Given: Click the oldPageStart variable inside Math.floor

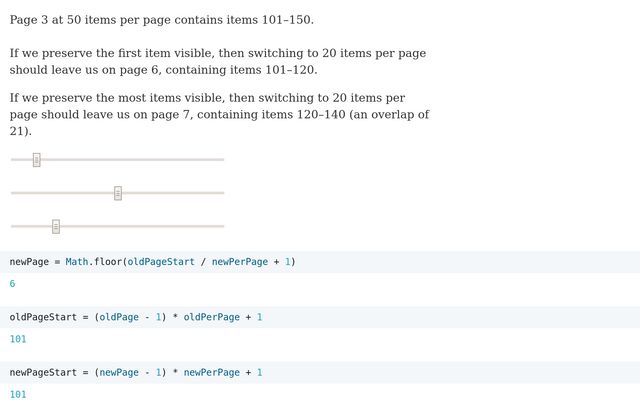Looking at the screenshot, I should point(160,262).
